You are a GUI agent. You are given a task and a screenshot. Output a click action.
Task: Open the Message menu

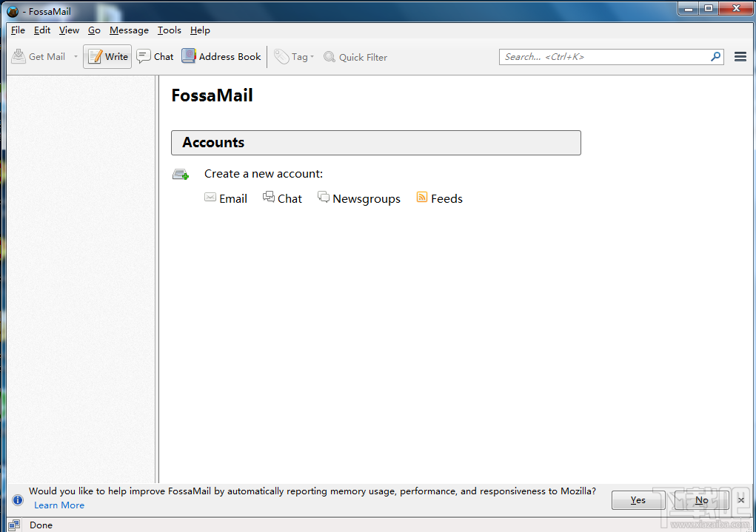click(x=129, y=30)
